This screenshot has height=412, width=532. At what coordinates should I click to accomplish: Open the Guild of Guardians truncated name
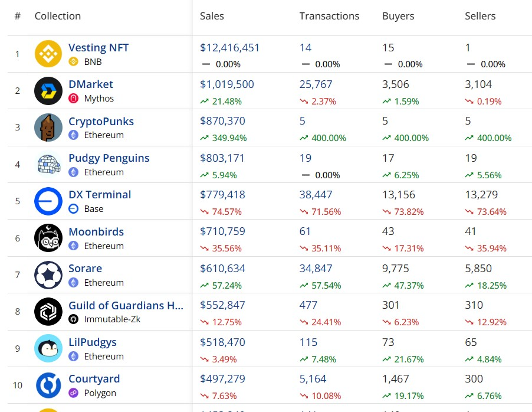(x=126, y=305)
